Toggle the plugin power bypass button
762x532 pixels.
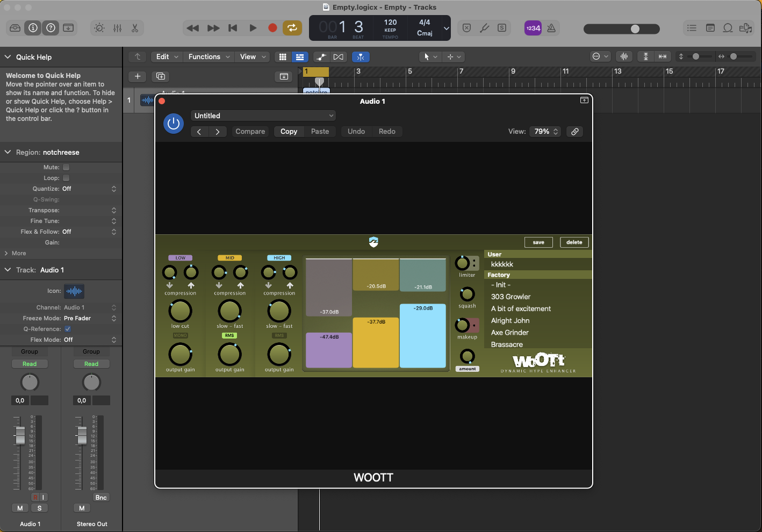[174, 124]
